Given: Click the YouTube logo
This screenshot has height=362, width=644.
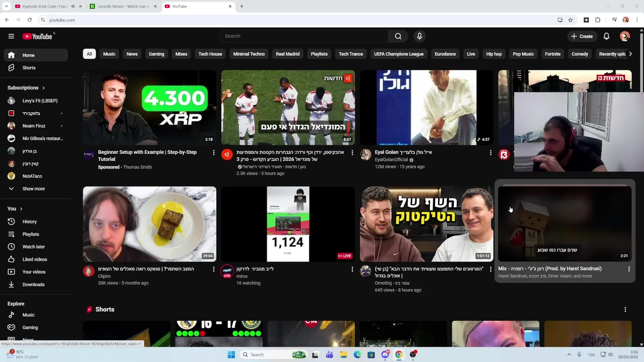Looking at the screenshot, I should click(x=38, y=36).
